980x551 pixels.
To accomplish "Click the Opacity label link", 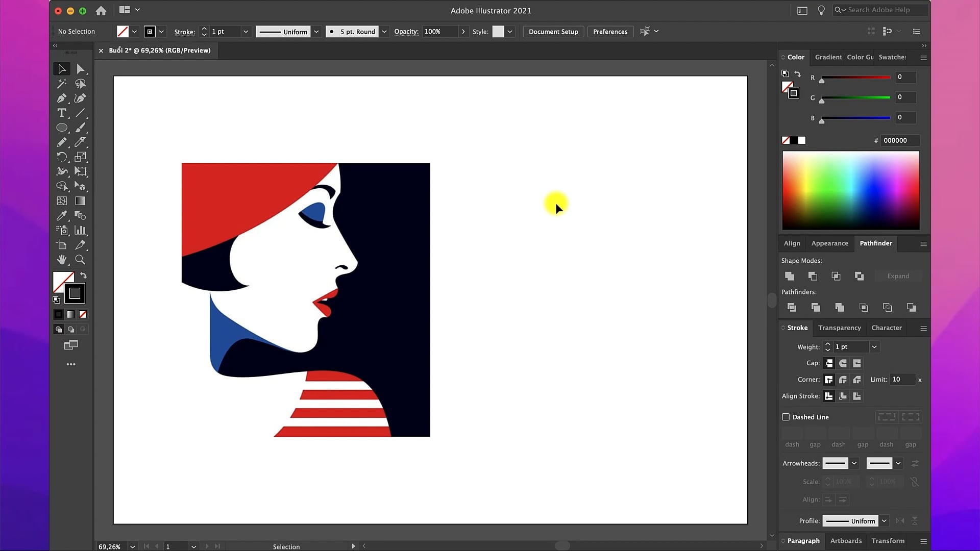I will pos(406,32).
